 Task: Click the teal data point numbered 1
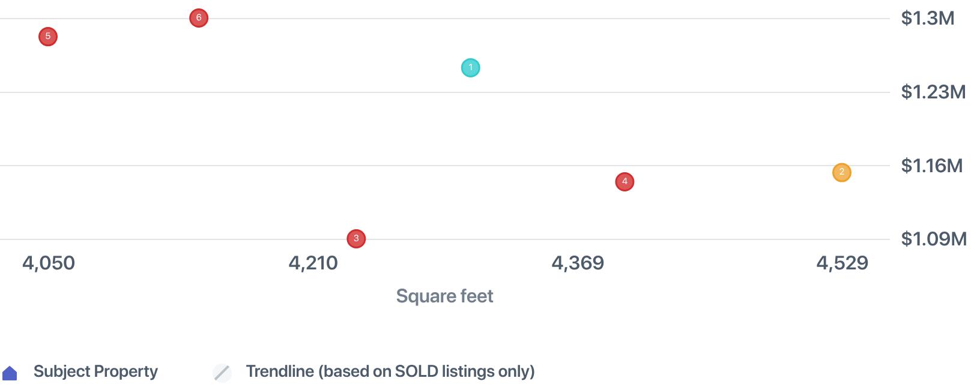[x=470, y=68]
